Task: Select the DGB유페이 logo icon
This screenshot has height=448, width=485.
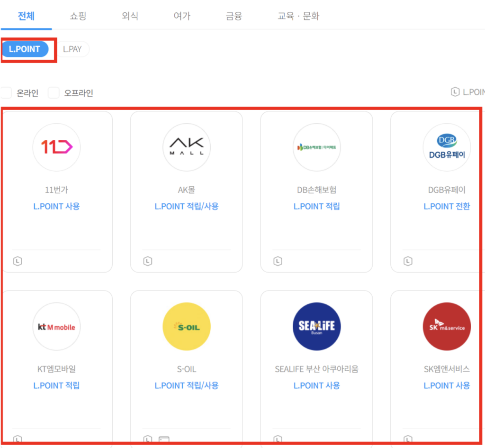Action: [x=447, y=147]
